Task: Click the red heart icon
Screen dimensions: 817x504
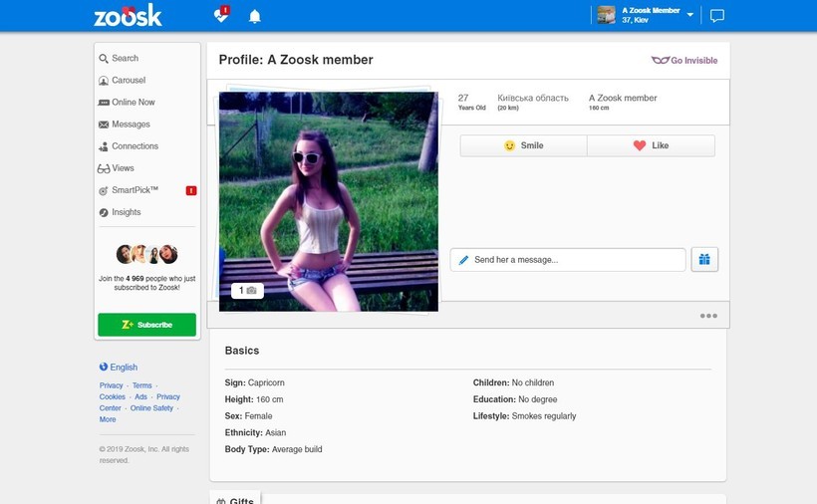Action: pyautogui.click(x=640, y=145)
